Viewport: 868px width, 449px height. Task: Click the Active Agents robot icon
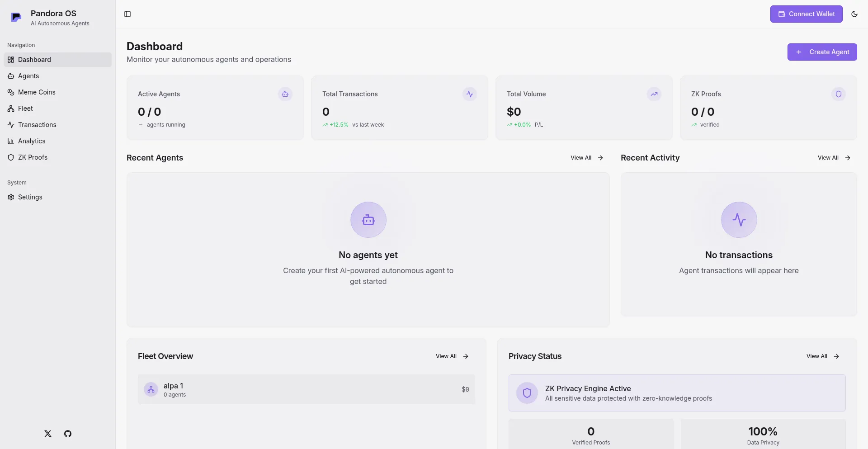(x=285, y=94)
